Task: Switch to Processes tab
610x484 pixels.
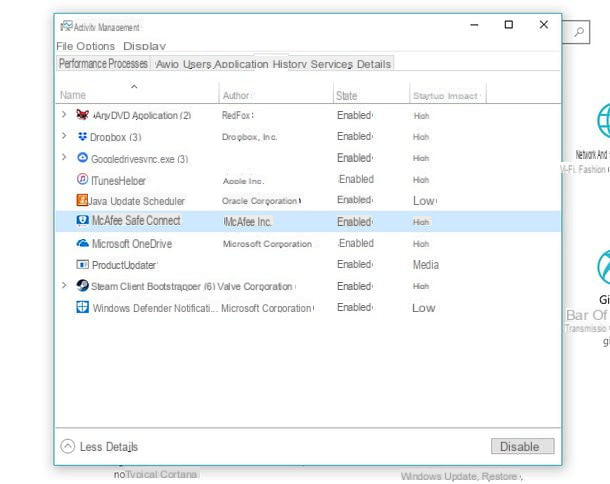Action: (128, 63)
